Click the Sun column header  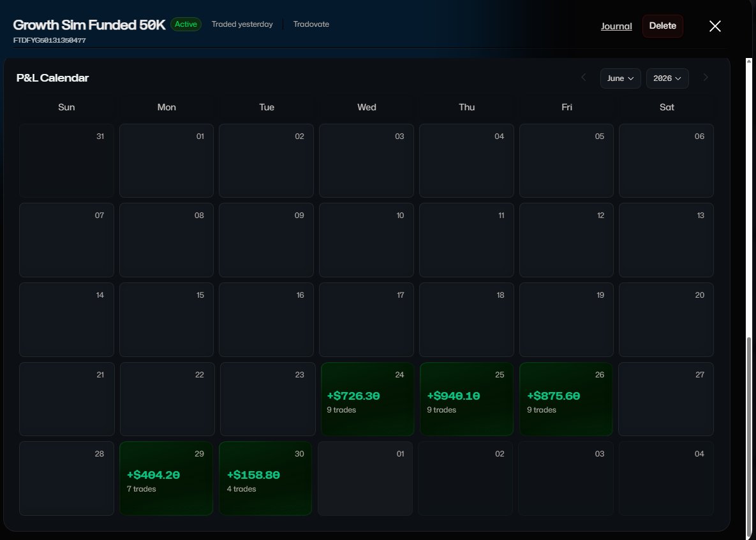[66, 107]
